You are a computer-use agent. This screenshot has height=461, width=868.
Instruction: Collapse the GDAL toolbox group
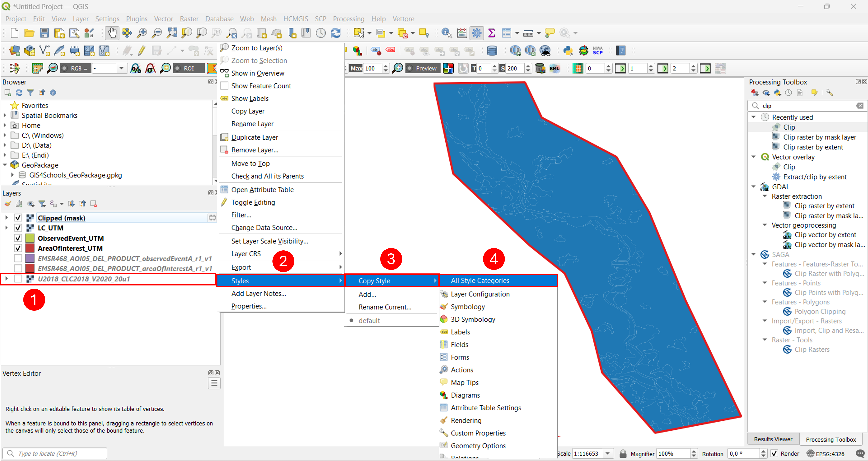(754, 187)
